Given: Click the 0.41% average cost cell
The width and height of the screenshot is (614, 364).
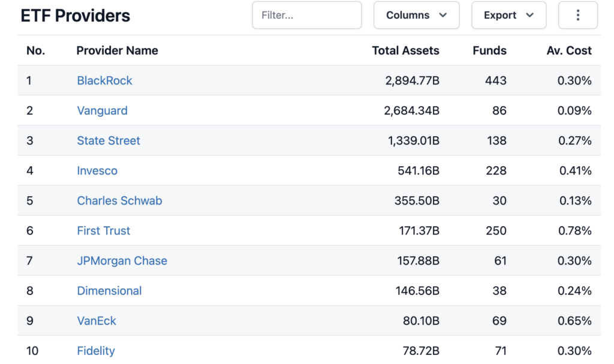Looking at the screenshot, I should pos(575,170).
